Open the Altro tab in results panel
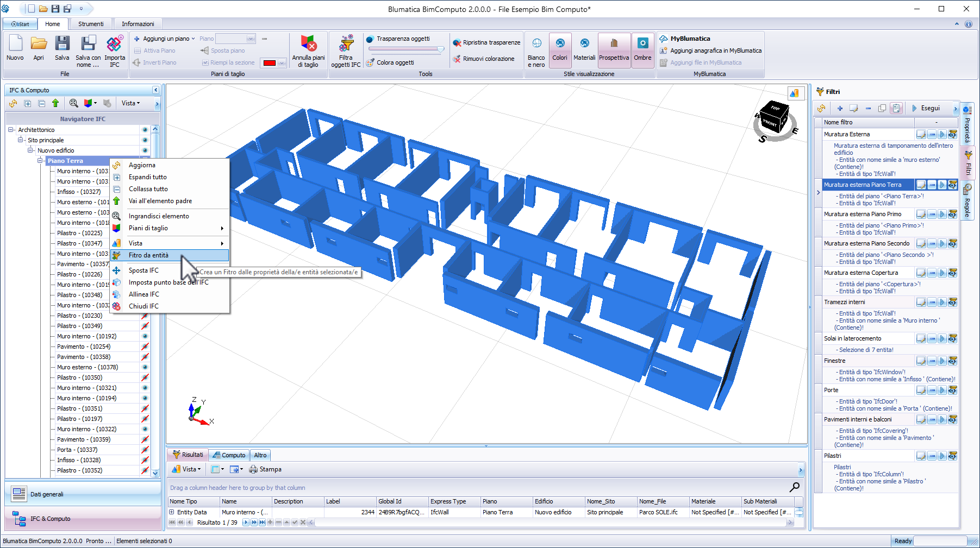 [x=260, y=455]
